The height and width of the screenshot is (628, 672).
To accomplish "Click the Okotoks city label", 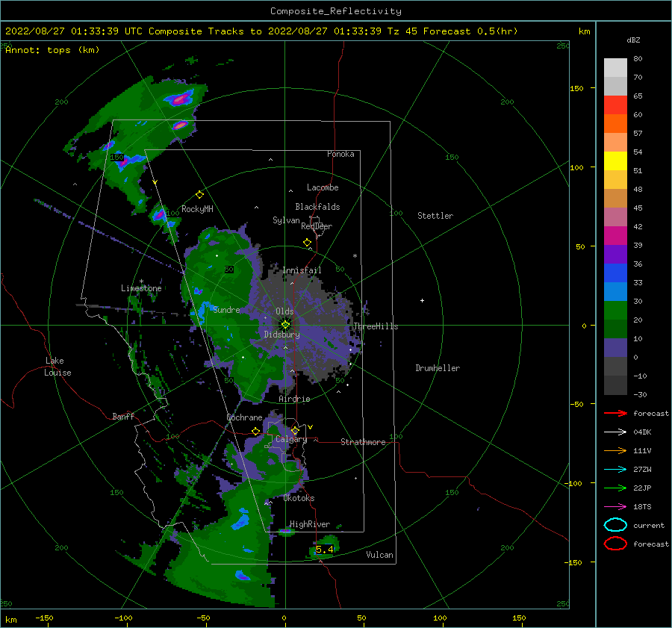I will pyautogui.click(x=299, y=498).
